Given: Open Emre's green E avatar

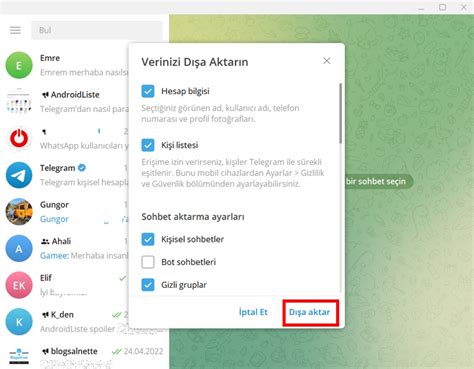Looking at the screenshot, I should pos(19,65).
